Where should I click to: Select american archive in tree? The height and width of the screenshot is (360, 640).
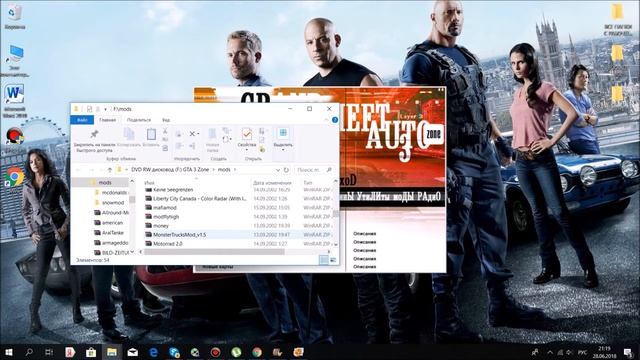coord(109,223)
